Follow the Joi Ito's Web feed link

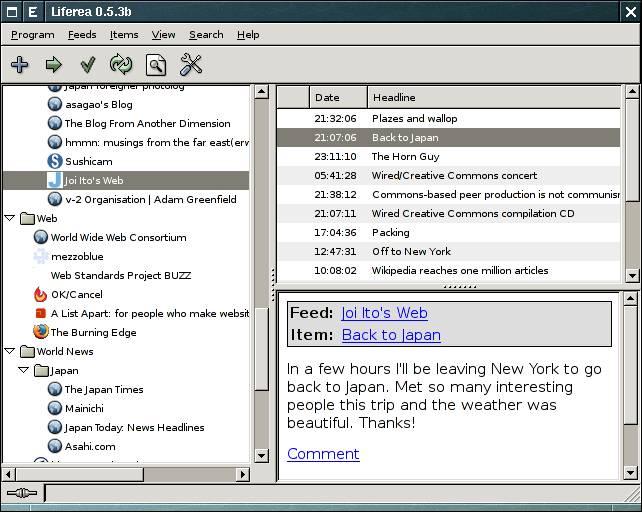384,313
